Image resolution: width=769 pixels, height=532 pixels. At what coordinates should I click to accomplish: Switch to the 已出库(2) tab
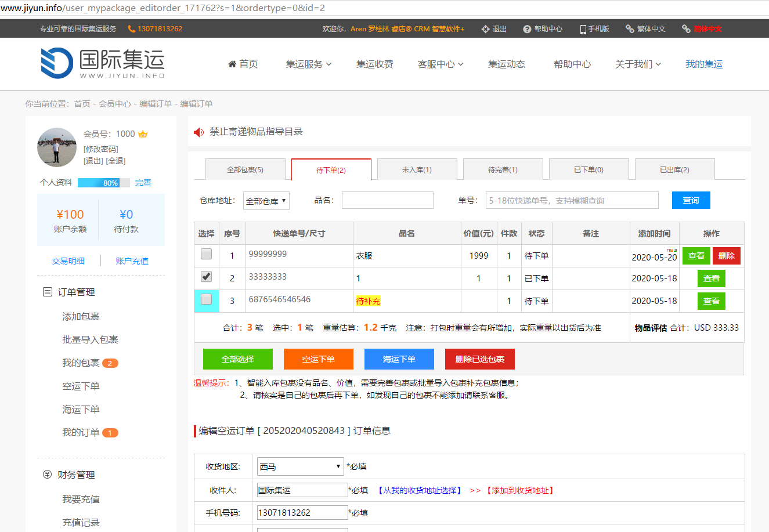tap(674, 170)
